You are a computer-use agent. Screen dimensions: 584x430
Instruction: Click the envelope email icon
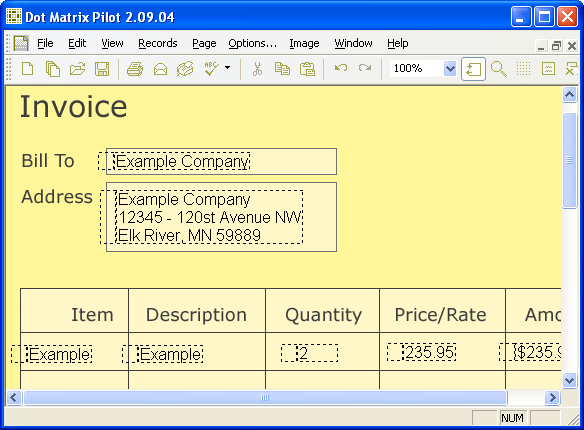(160, 69)
